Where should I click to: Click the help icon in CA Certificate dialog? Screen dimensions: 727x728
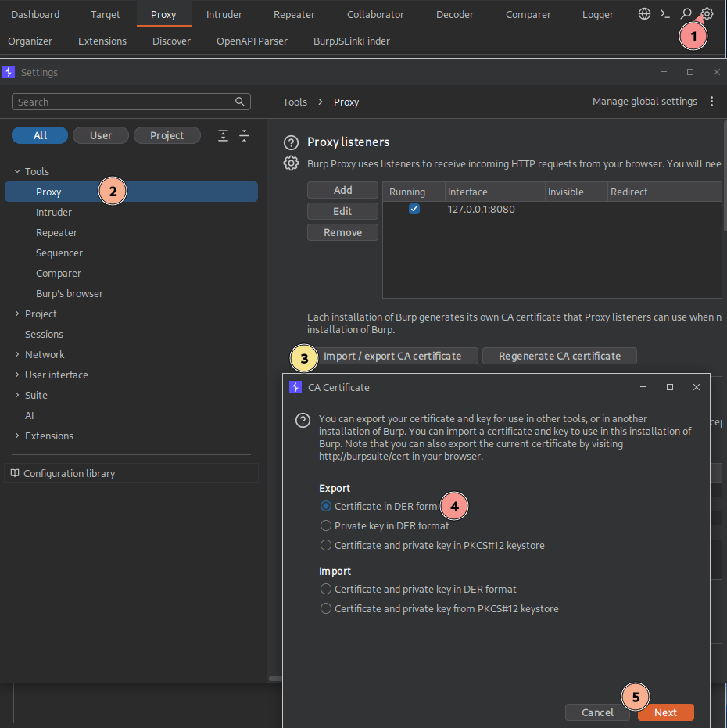(x=303, y=421)
